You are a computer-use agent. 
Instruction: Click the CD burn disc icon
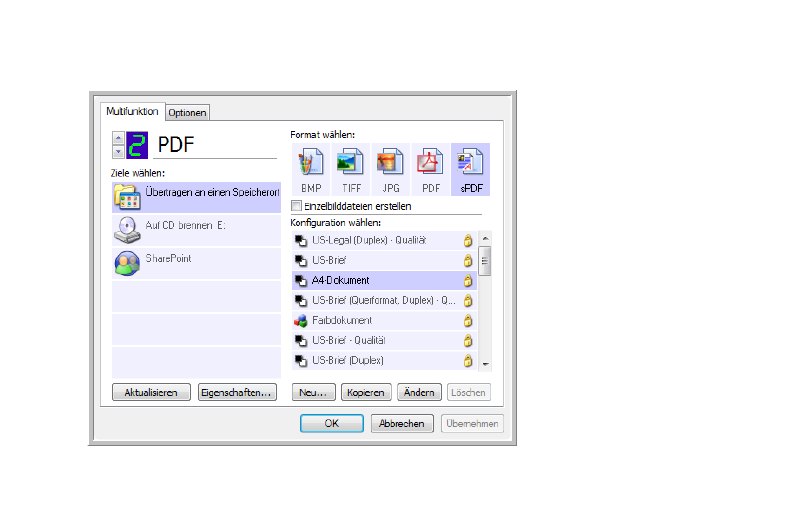click(127, 230)
